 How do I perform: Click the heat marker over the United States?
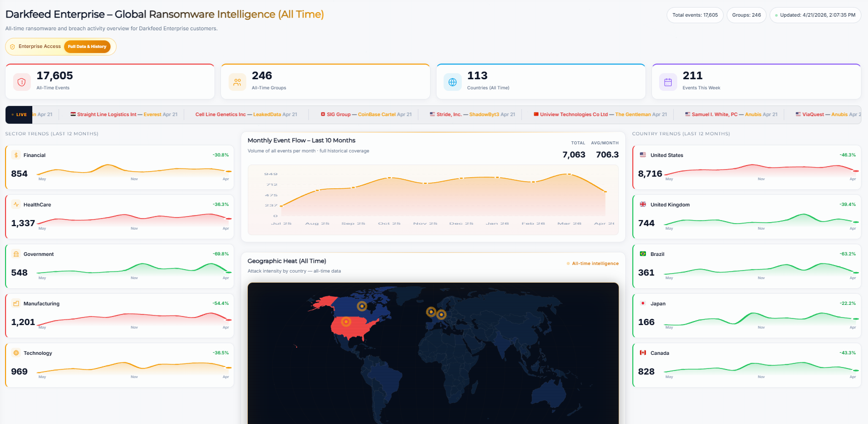(x=346, y=322)
